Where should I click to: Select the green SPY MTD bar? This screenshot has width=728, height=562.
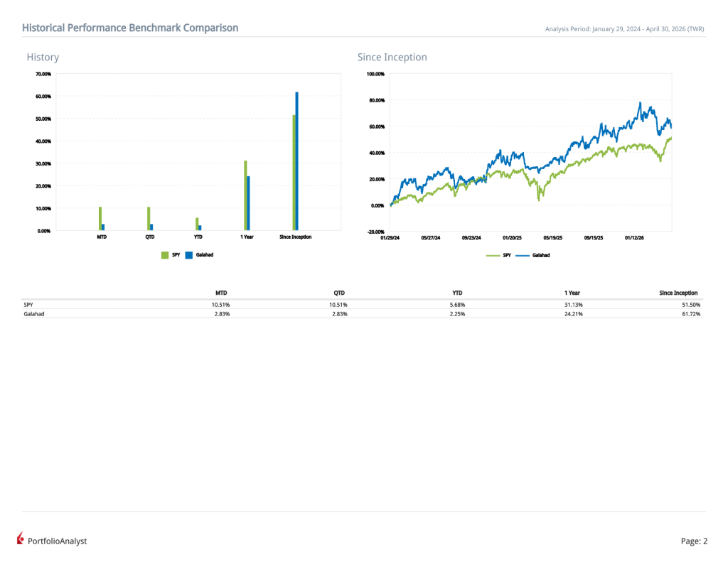[100, 219]
